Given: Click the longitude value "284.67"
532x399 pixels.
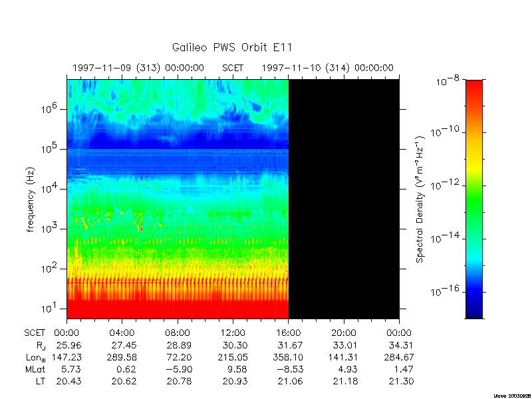Looking at the screenshot, I should [398, 357].
